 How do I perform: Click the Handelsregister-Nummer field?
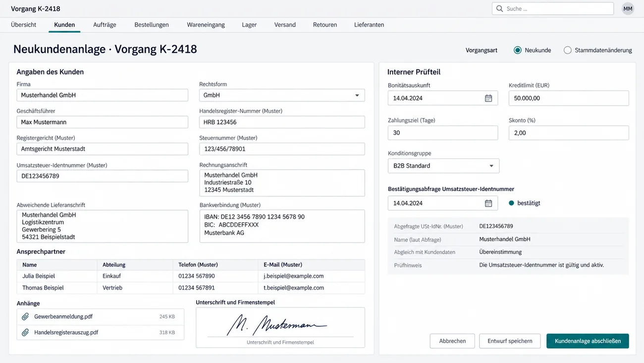coord(282,122)
